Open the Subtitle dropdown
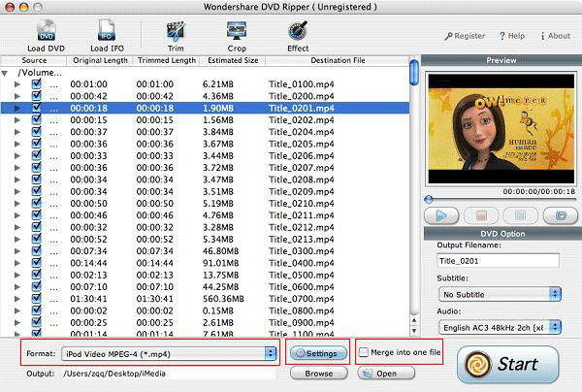 (500, 294)
